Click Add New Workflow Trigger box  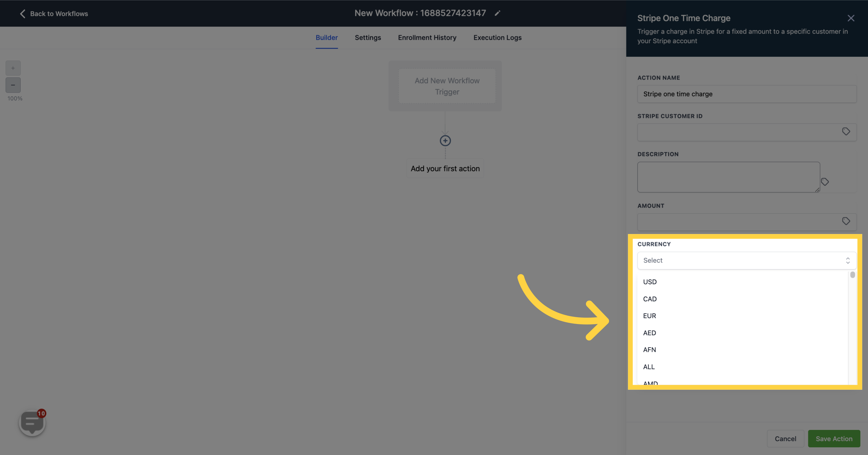(447, 86)
